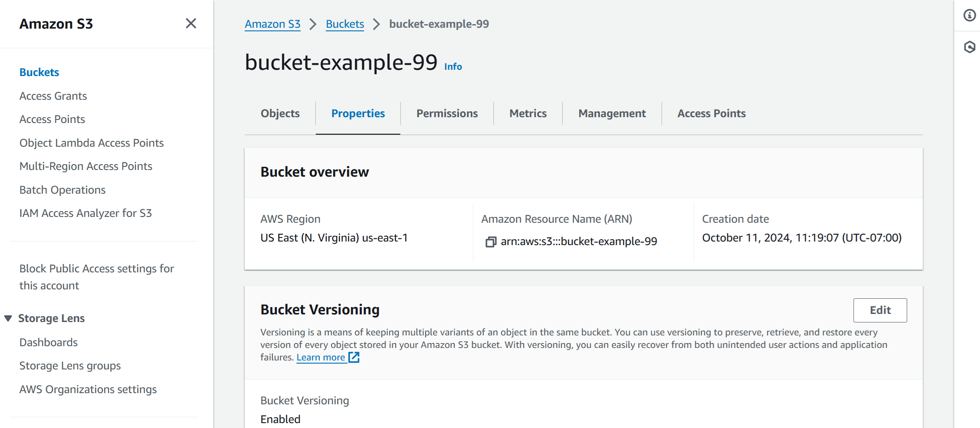Open AWS Organizations settings
Image resolution: width=980 pixels, height=428 pixels.
tap(88, 389)
